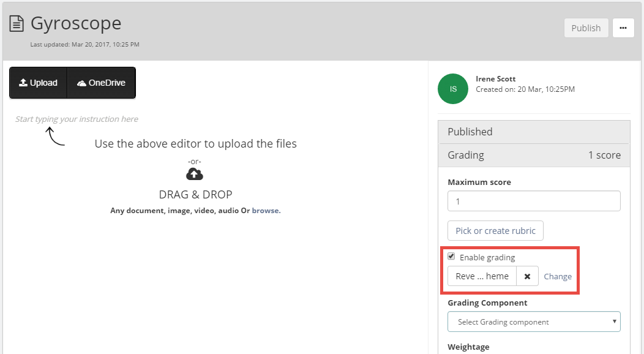Click the browse link

(x=266, y=210)
